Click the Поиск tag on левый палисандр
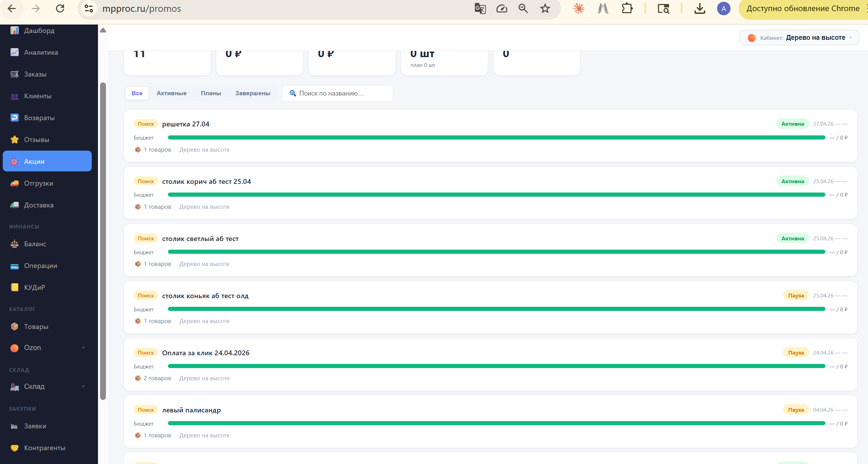The height and width of the screenshot is (464, 868). point(146,410)
